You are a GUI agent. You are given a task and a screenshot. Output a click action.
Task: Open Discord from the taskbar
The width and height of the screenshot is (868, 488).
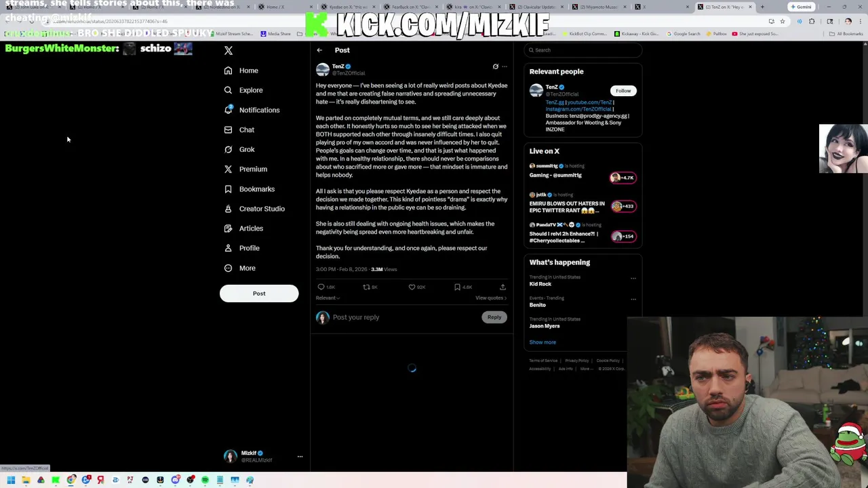point(175,480)
